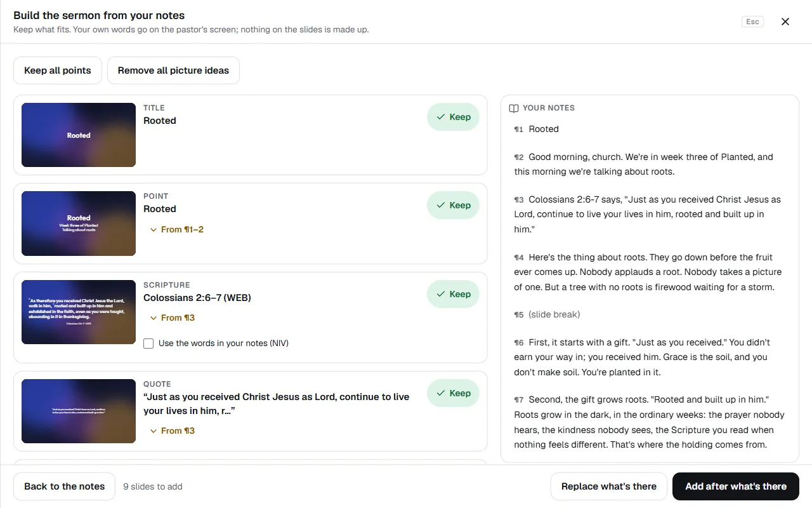Viewport: 812px width, 508px height.
Task: Choose Replace what's there
Action: tap(609, 486)
